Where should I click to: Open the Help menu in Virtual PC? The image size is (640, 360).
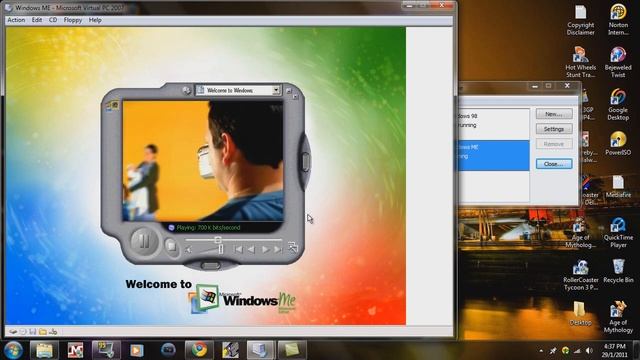pyautogui.click(x=95, y=20)
